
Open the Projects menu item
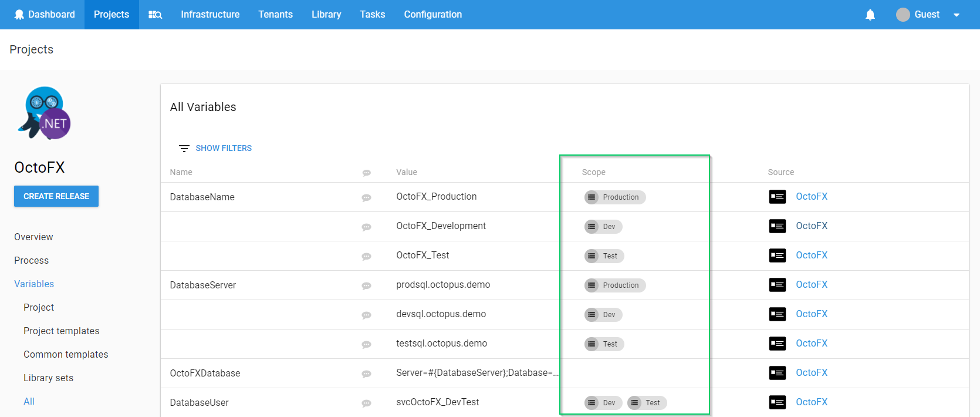pos(111,15)
